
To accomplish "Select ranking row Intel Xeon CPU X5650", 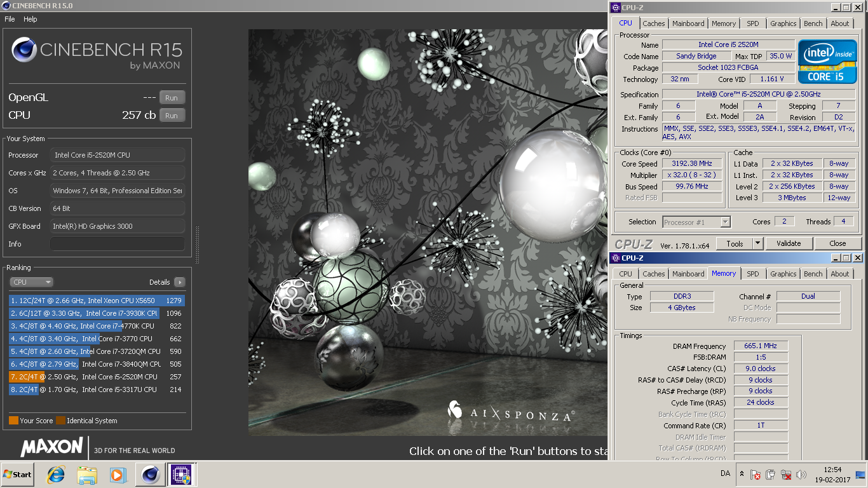I will point(97,301).
